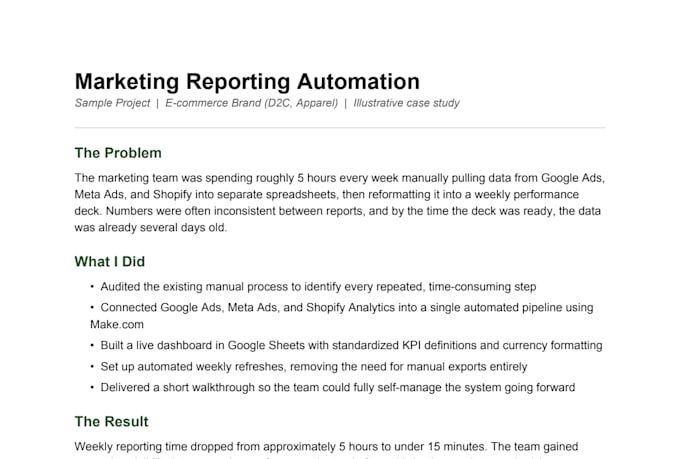Click the 'Make.com' text
This screenshot has width=680, height=459.
[x=117, y=325]
